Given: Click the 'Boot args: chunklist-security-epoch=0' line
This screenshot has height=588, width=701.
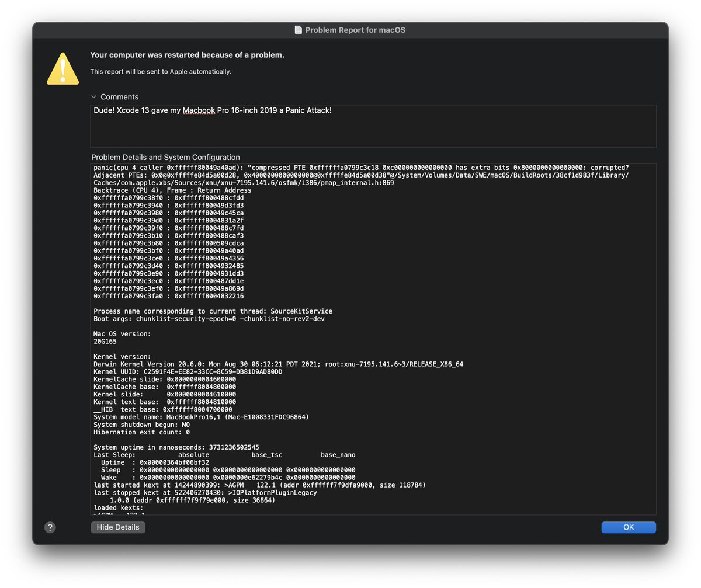Looking at the screenshot, I should pos(209,319).
